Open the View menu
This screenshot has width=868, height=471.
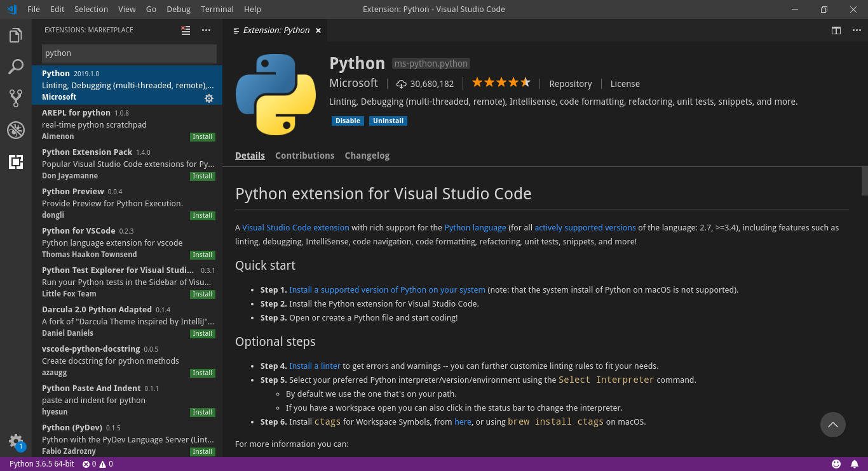point(127,10)
